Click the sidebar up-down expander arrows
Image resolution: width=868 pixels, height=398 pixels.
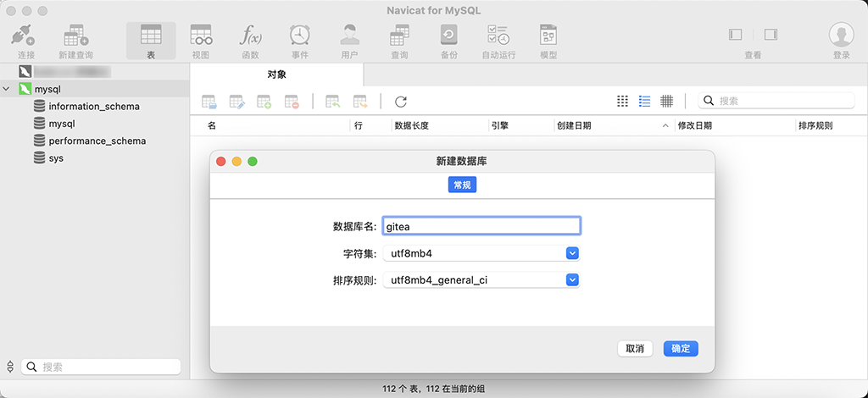[x=10, y=367]
